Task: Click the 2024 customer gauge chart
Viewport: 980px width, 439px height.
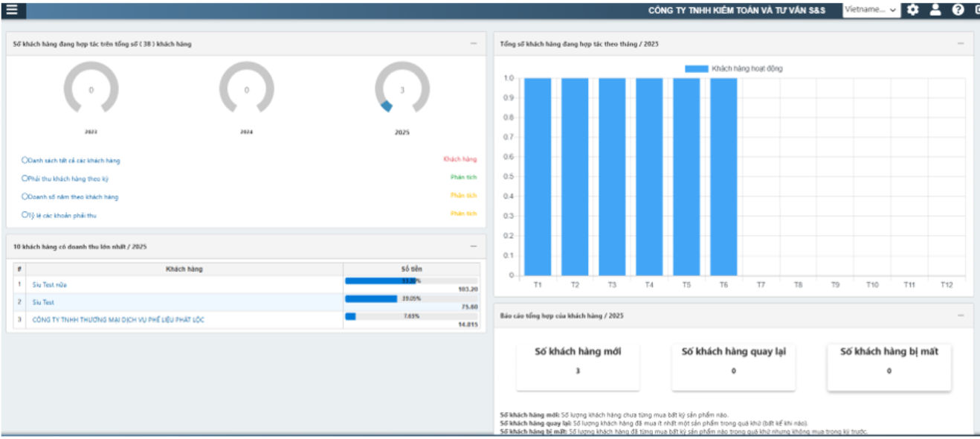Action: point(246,90)
